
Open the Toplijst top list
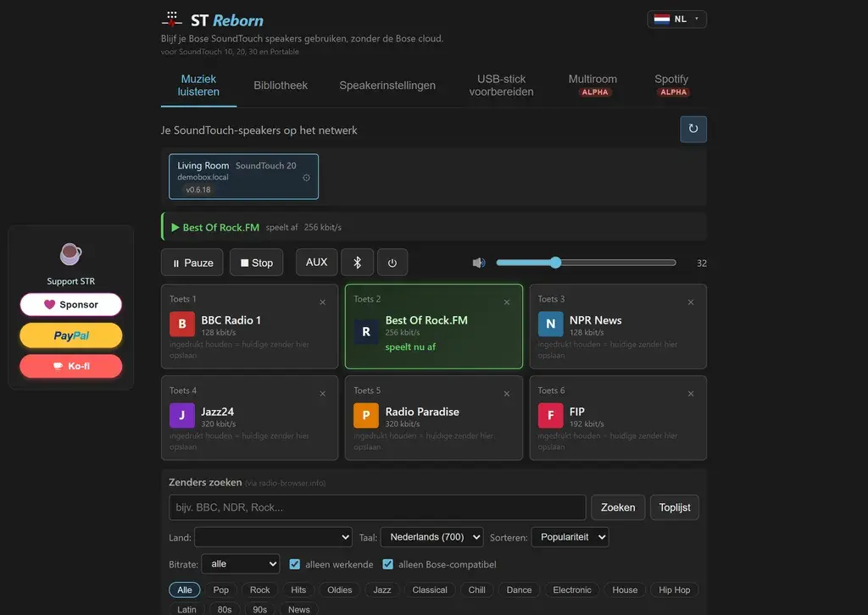point(674,507)
